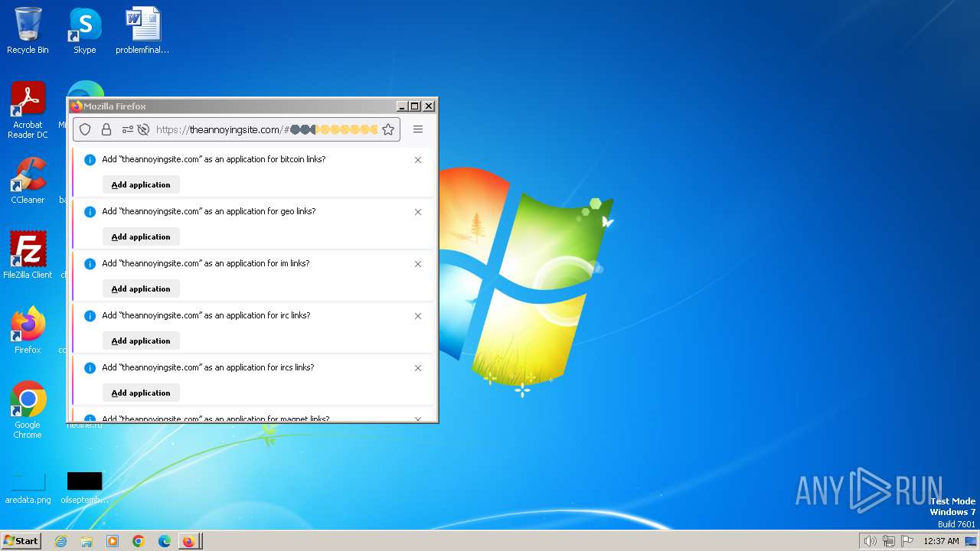980x551 pixels.
Task: Select the FileZilla Client desktop icon
Action: pyautogui.click(x=28, y=255)
